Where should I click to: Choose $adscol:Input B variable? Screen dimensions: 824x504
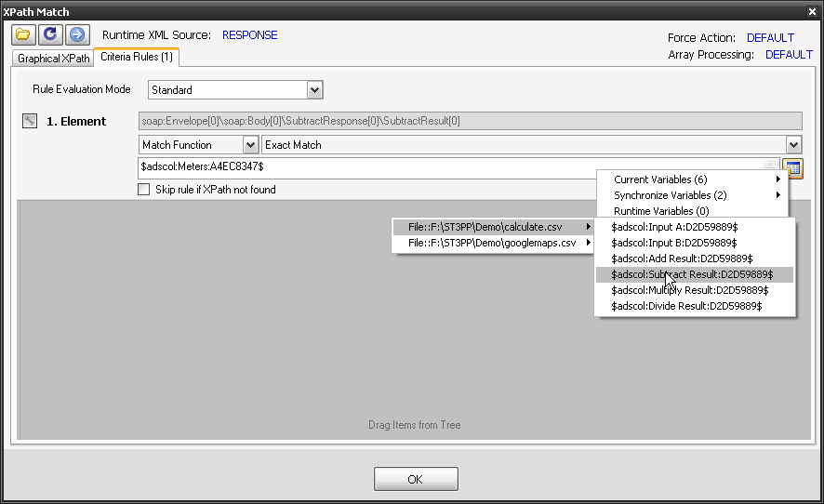point(695,243)
